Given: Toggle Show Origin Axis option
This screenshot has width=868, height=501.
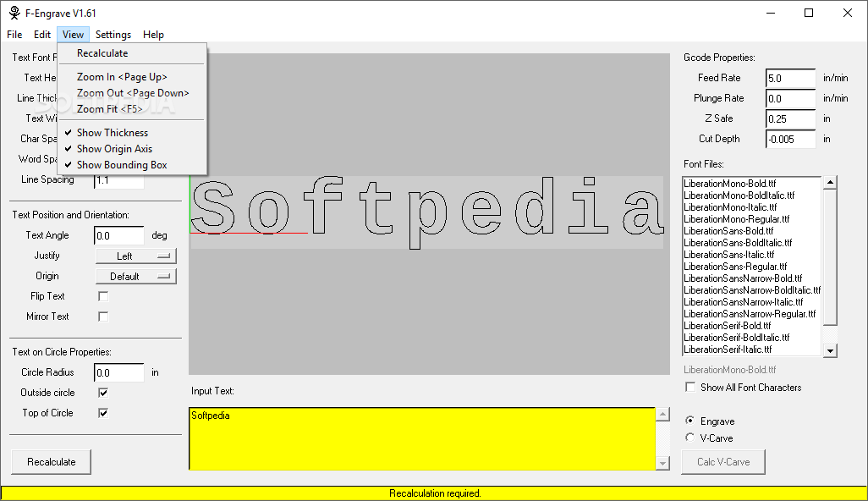Looking at the screenshot, I should pyautogui.click(x=132, y=149).
